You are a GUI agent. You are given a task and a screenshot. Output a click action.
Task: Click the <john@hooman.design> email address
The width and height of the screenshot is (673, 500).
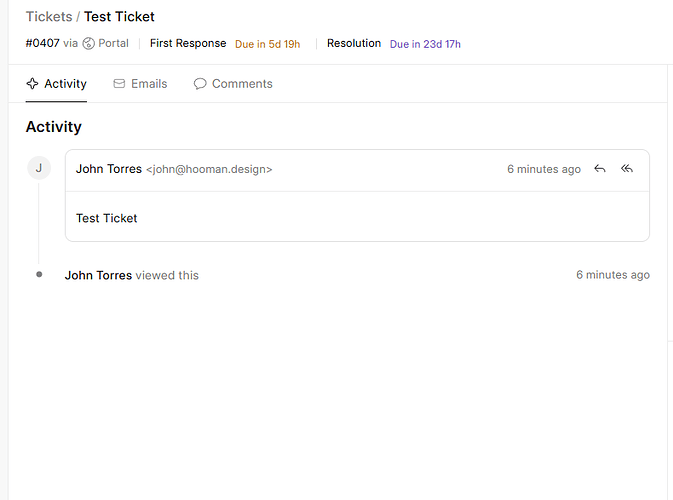click(209, 169)
